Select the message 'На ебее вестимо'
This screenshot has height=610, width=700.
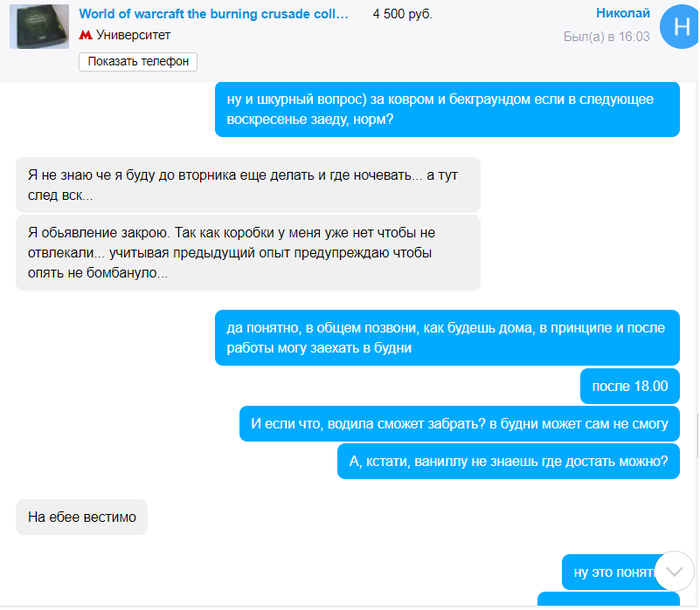(82, 517)
